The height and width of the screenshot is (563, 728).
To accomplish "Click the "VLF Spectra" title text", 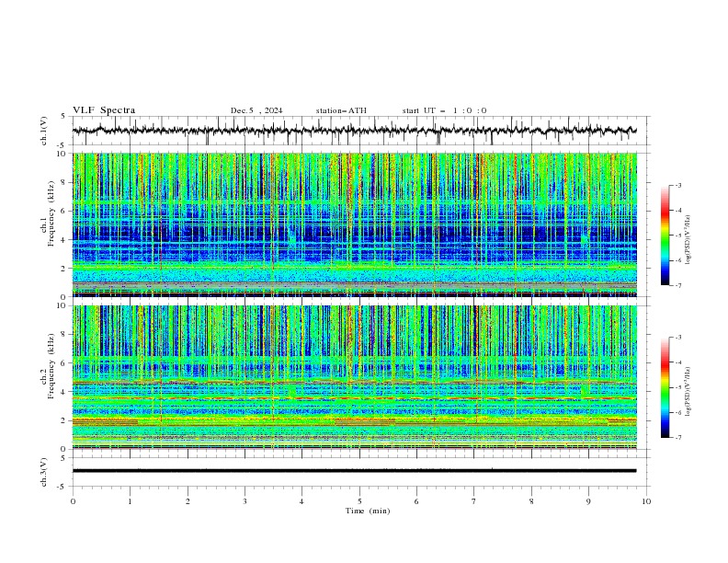I will coord(104,110).
